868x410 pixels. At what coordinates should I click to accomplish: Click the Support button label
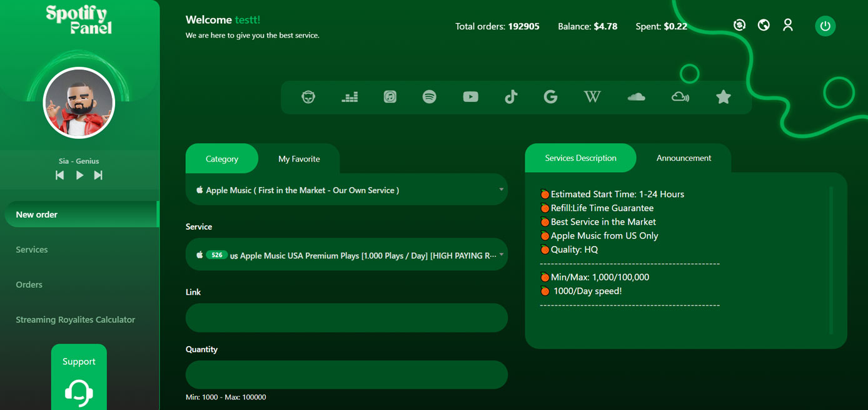point(79,361)
